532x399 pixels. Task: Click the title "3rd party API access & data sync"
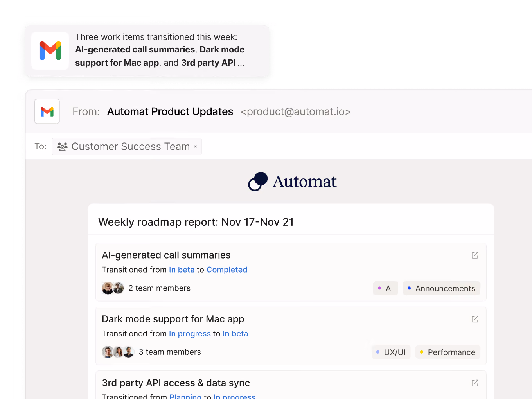(x=176, y=383)
